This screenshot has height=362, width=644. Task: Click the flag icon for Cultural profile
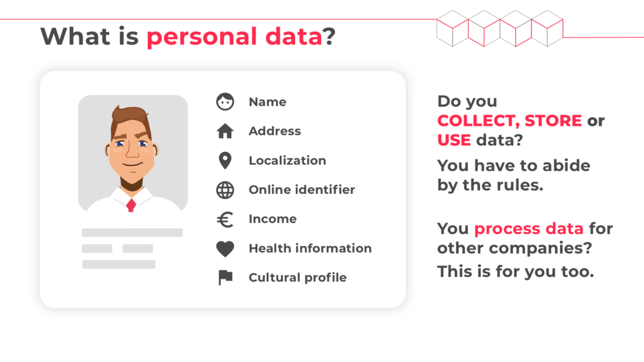225,278
